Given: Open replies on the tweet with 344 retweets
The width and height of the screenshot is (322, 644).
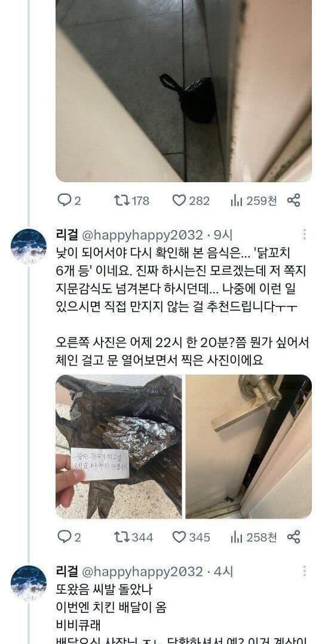Looking at the screenshot, I should 69,537.
